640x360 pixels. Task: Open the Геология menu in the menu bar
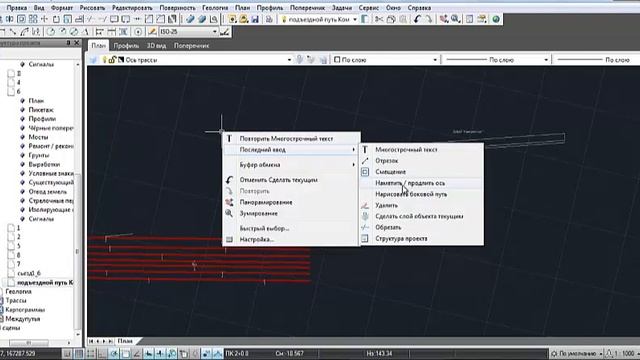[x=215, y=8]
